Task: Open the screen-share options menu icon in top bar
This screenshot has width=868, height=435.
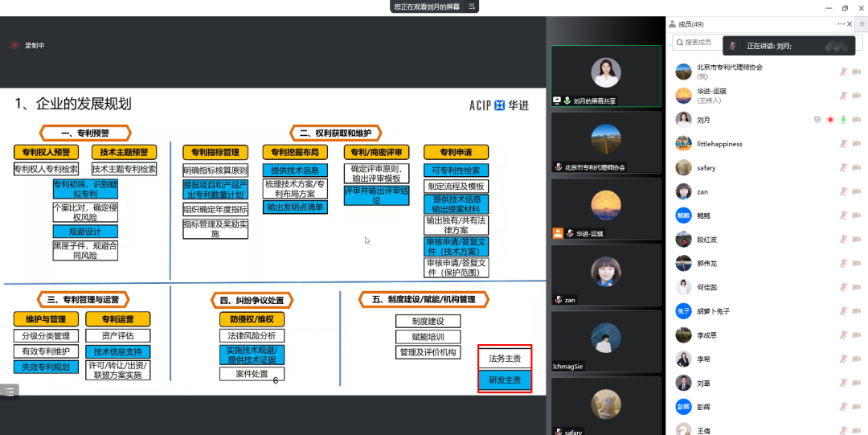Action: pyautogui.click(x=472, y=6)
